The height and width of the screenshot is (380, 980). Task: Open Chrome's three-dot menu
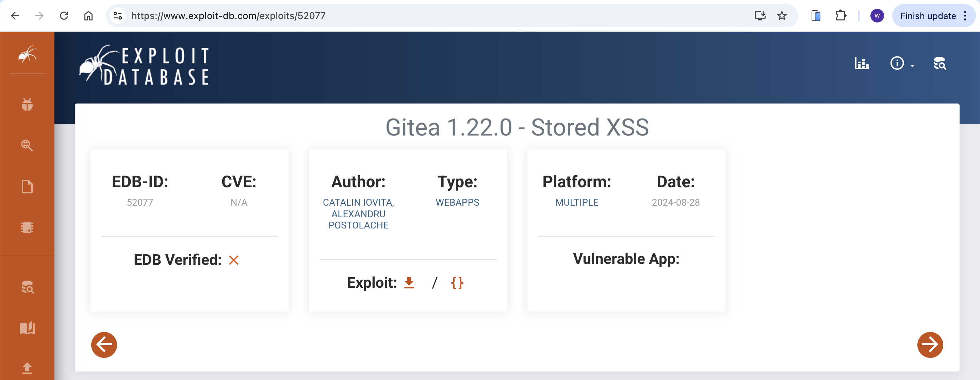[x=965, y=16]
